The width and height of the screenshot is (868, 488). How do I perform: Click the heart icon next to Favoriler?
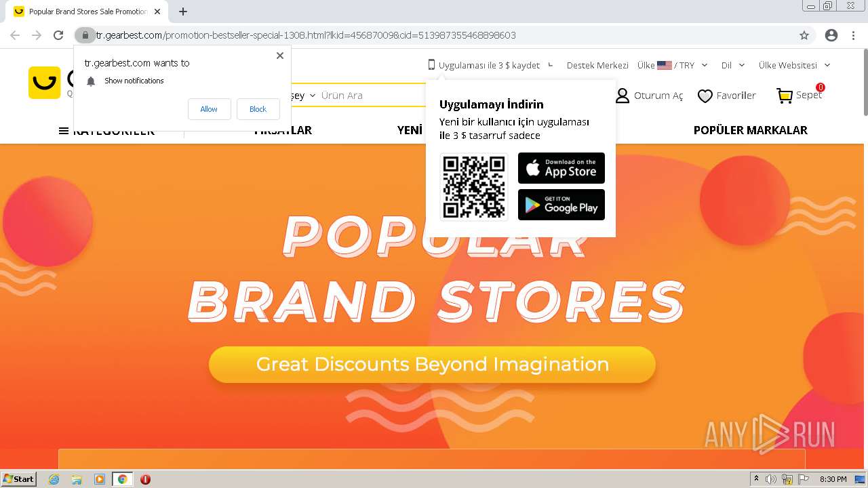[x=705, y=96]
